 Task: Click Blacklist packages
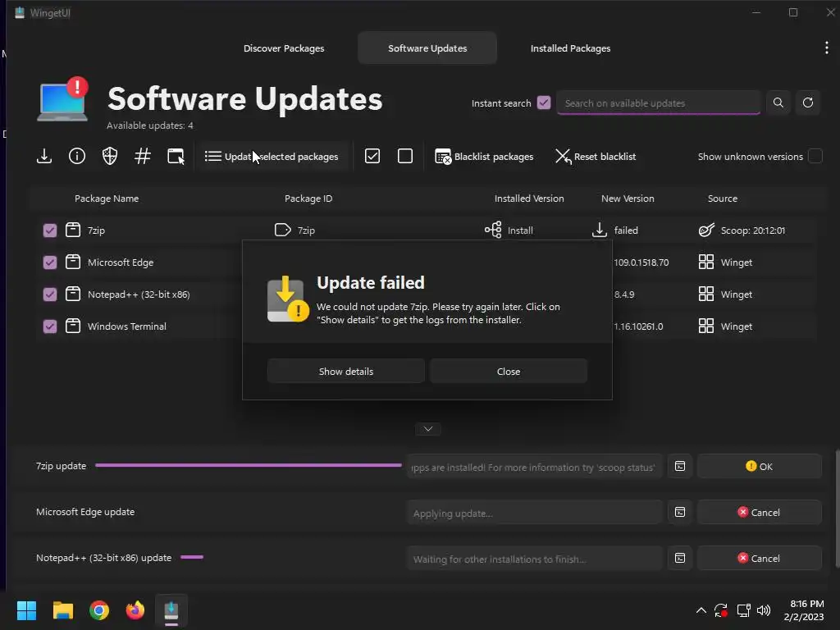coord(484,157)
